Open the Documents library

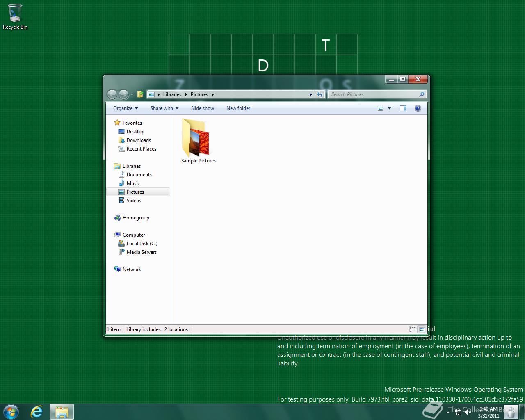coord(139,174)
